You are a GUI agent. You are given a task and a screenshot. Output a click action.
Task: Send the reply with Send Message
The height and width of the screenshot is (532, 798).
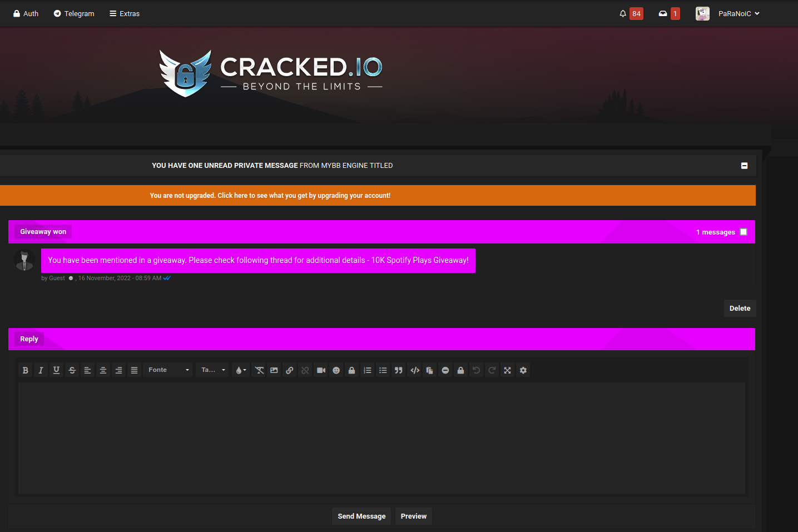361,516
